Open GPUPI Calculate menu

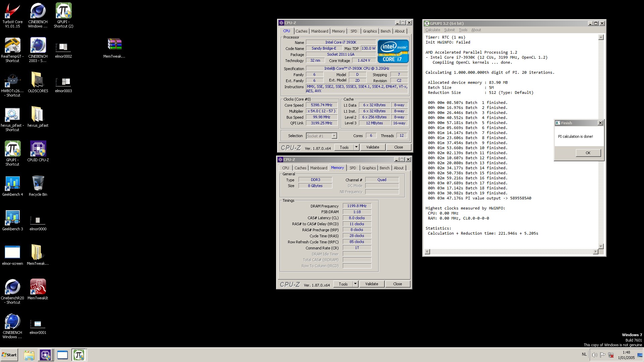pos(433,30)
